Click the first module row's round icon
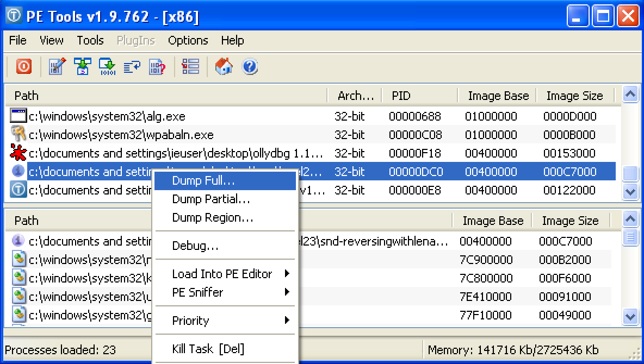Viewport: 644px width, 364px height. point(18,241)
